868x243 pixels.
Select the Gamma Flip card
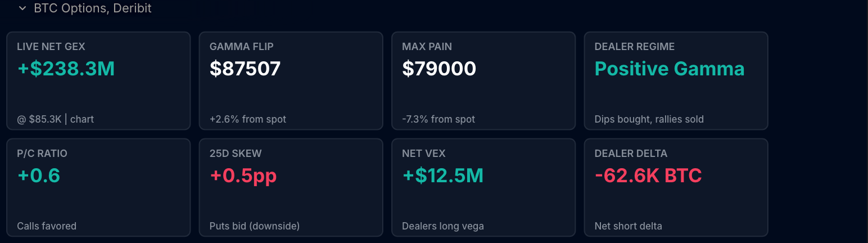[291, 80]
